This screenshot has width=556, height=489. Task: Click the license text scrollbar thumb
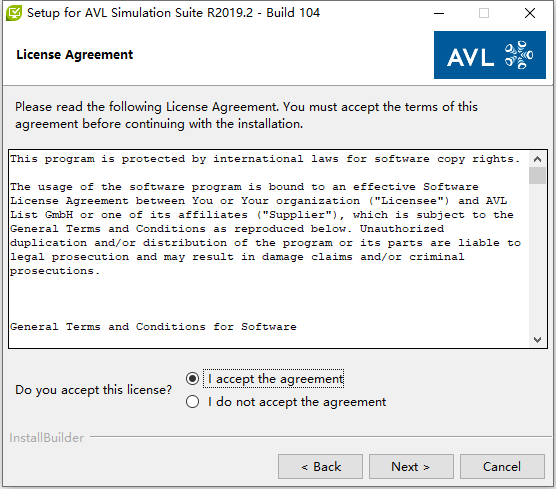tap(537, 176)
